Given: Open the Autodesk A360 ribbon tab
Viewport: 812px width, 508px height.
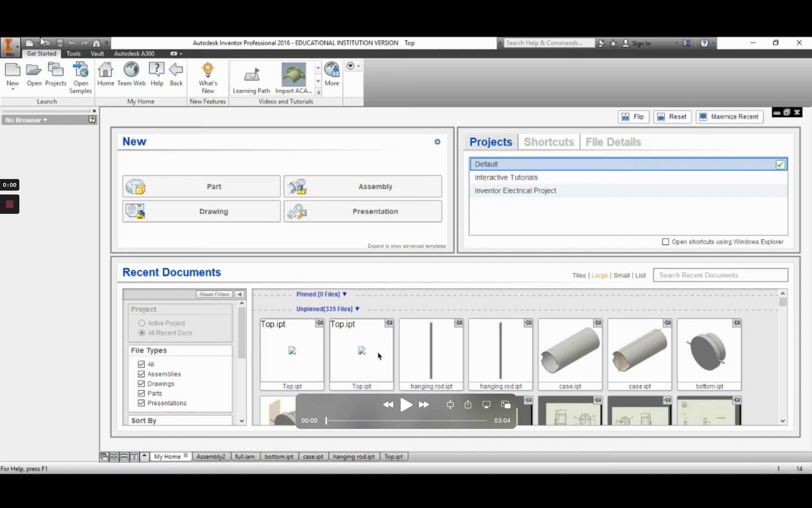Looking at the screenshot, I should [134, 54].
